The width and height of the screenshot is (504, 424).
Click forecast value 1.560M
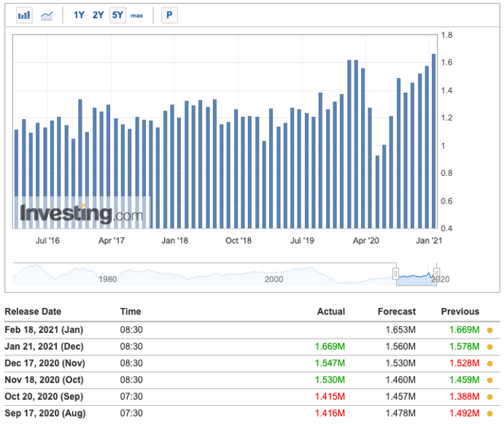pyautogui.click(x=400, y=347)
